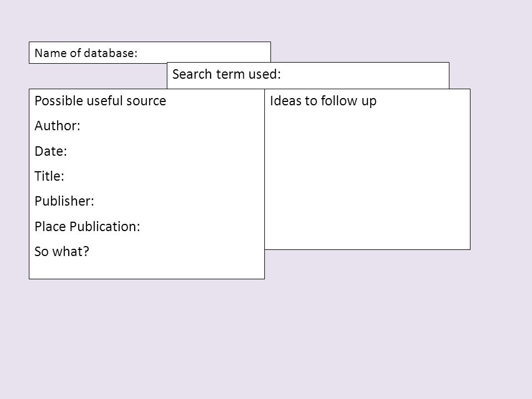Screen dimensions: 532x399
Task: Click the word 'follow' in ideas box
Action: pos(339,101)
